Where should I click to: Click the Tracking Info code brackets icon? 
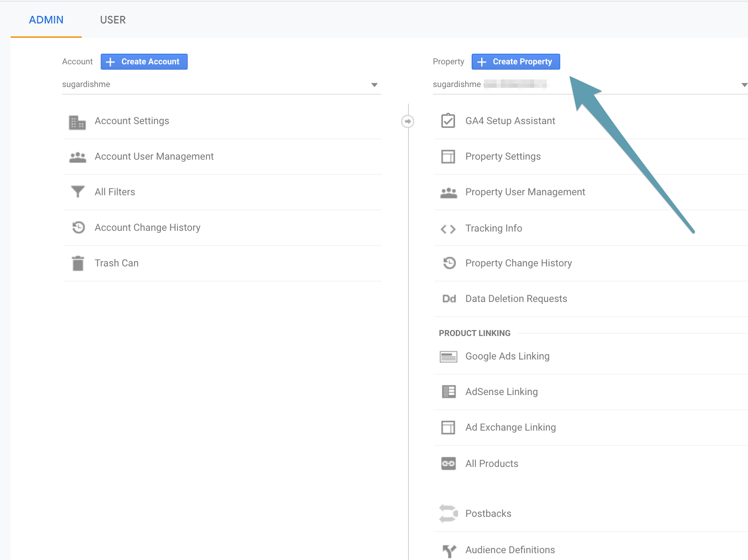[448, 229]
